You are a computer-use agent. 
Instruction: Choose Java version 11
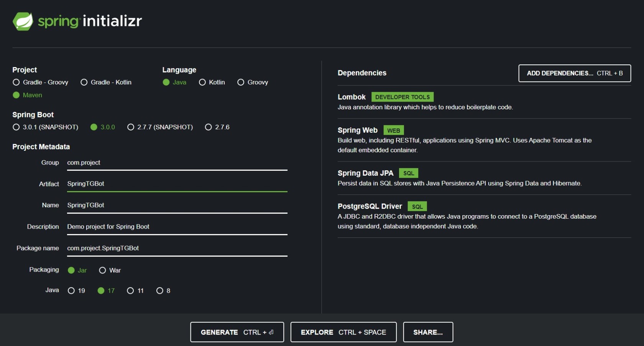click(x=130, y=291)
